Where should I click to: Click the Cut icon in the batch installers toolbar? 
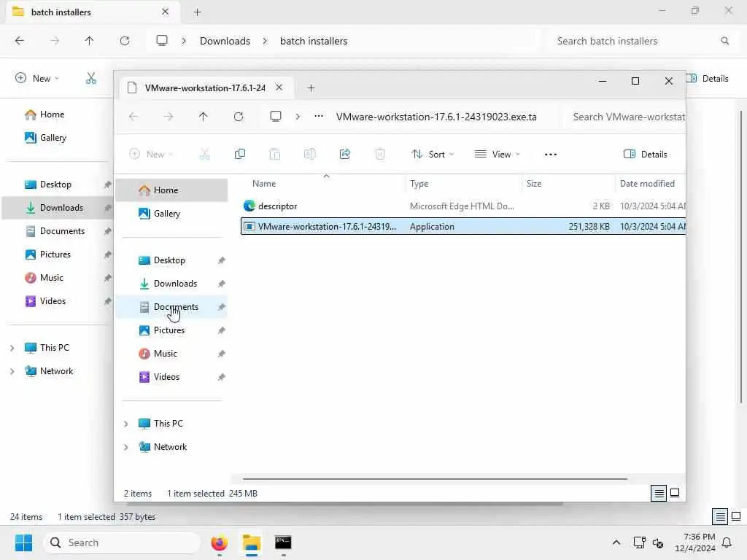coord(91,78)
